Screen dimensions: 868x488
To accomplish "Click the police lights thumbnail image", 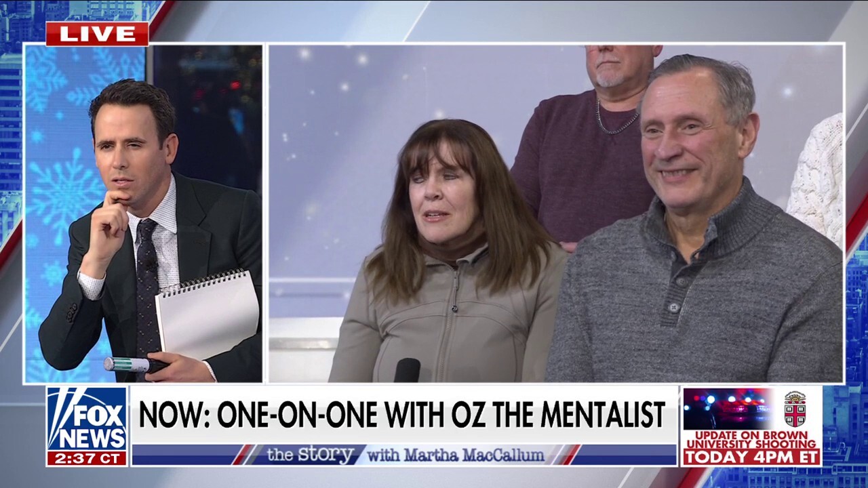I will (x=727, y=409).
